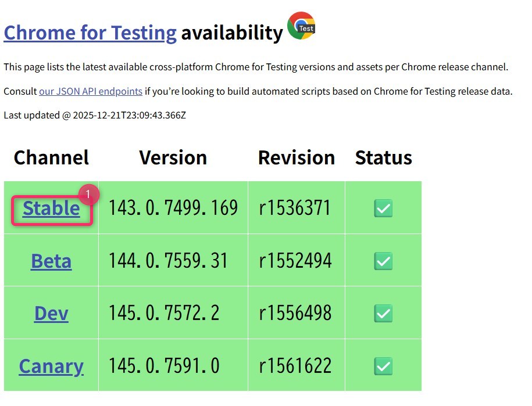This screenshot has width=532, height=406.
Task: Click the Status column header
Action: [x=383, y=157]
